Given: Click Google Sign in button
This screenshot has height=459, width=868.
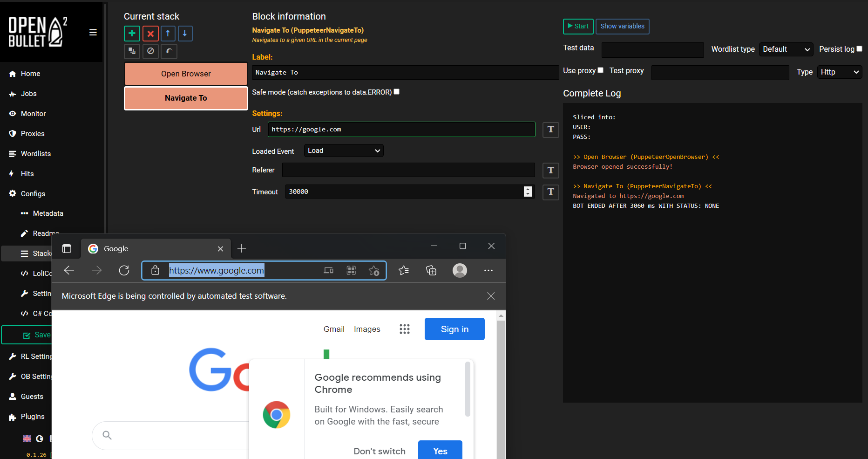Looking at the screenshot, I should 454,329.
